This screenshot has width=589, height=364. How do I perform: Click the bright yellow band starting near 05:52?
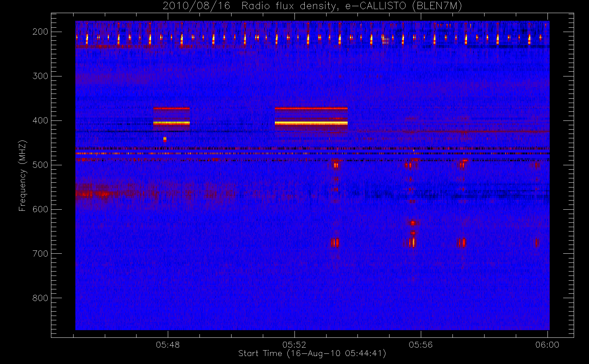[311, 123]
